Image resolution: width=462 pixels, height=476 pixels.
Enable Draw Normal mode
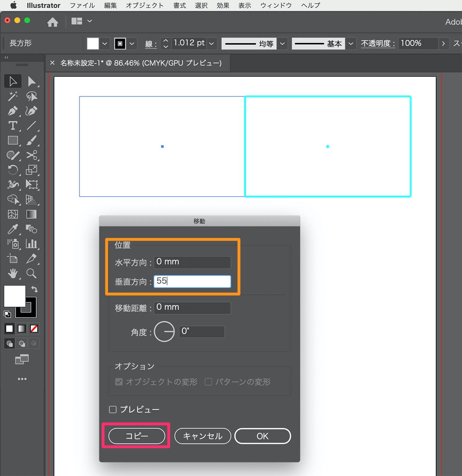tap(10, 344)
